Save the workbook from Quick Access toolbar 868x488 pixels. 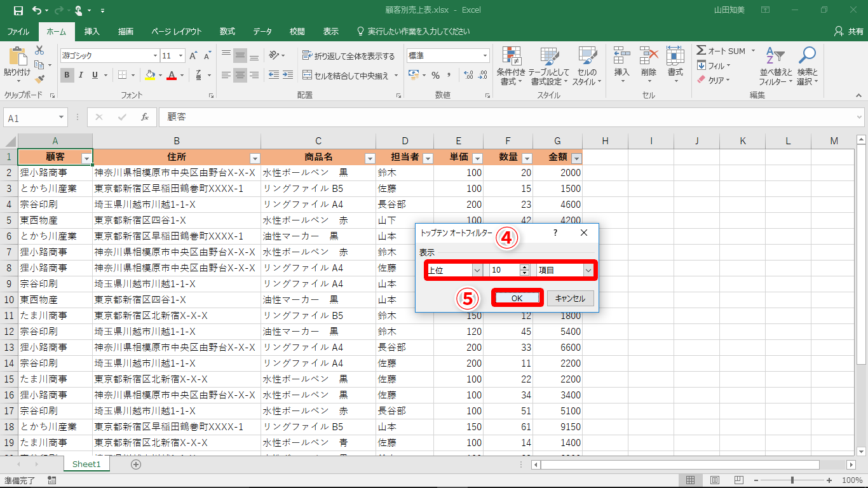pos(18,10)
